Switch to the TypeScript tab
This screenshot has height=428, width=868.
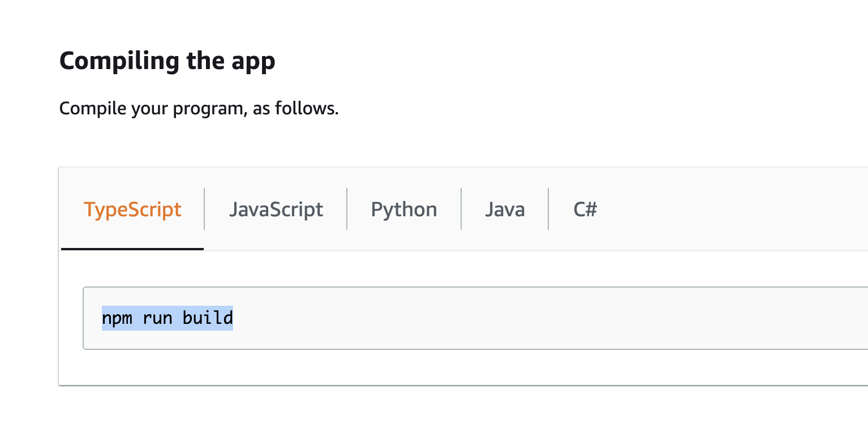[132, 209]
